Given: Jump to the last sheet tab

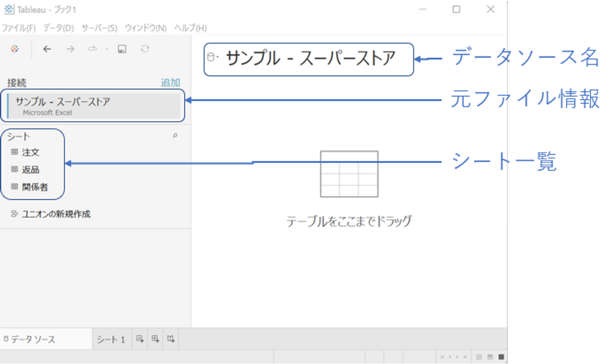Looking at the screenshot, I should (465, 357).
